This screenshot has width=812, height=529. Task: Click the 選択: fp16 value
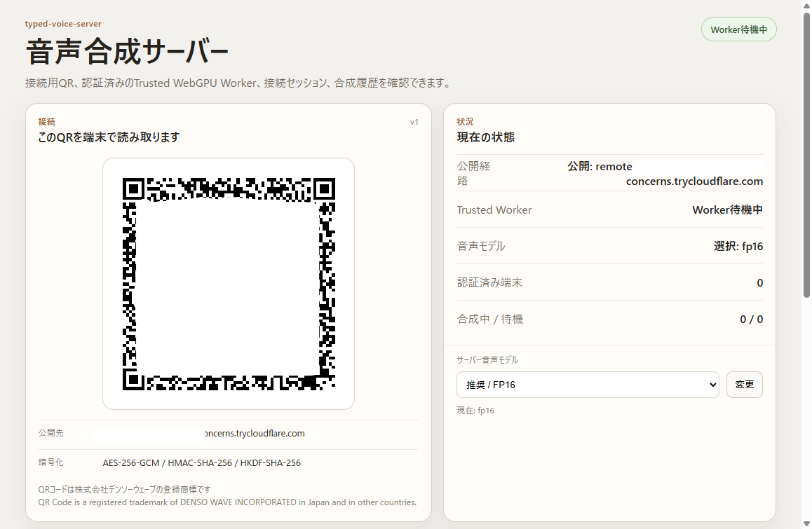pyautogui.click(x=738, y=247)
